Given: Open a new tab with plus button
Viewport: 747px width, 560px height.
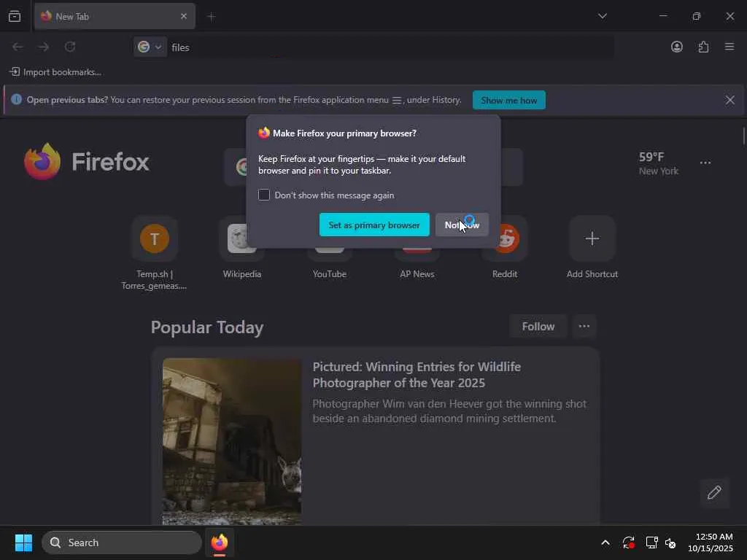Looking at the screenshot, I should click(212, 17).
